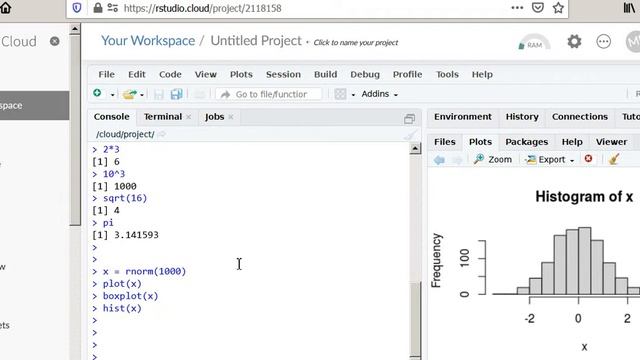Switch to the Files tab
Screen dimensions: 640x360
(444, 142)
